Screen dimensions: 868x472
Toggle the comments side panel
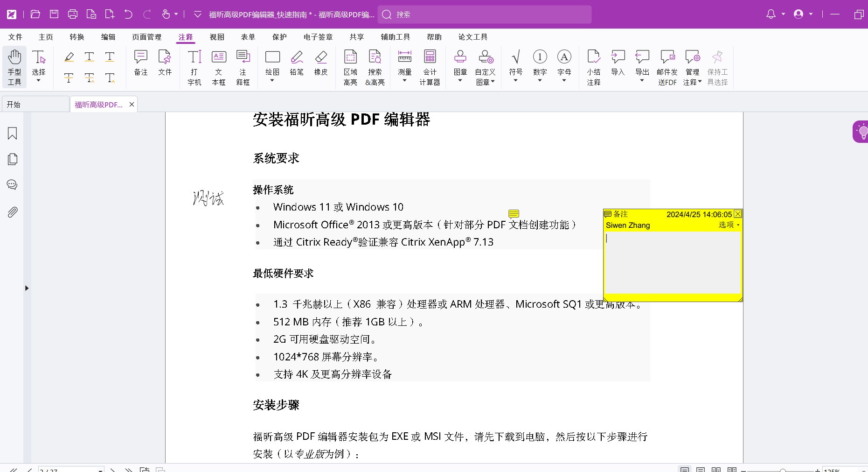(13, 185)
